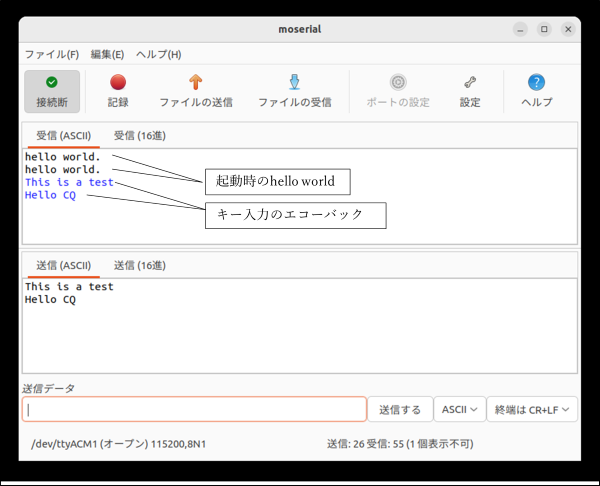Open the ファイル(F) menu
600x486 pixels.
pyautogui.click(x=52, y=54)
